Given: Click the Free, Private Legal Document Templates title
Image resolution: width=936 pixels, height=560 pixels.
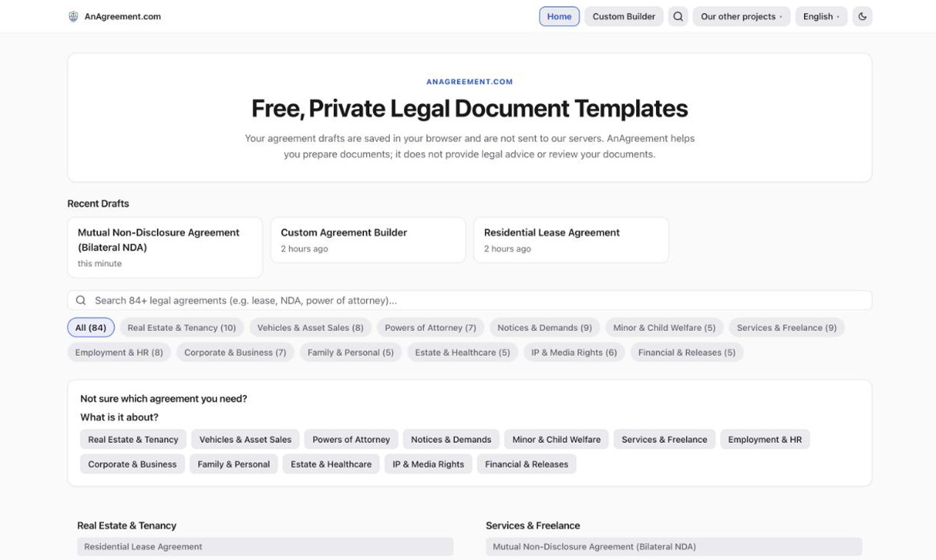Looking at the screenshot, I should [469, 108].
